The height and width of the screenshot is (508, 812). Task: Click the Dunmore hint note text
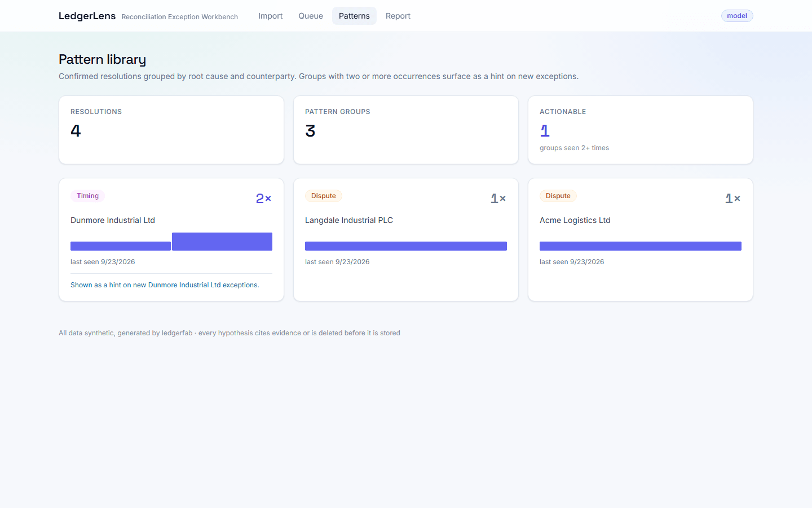(x=165, y=285)
